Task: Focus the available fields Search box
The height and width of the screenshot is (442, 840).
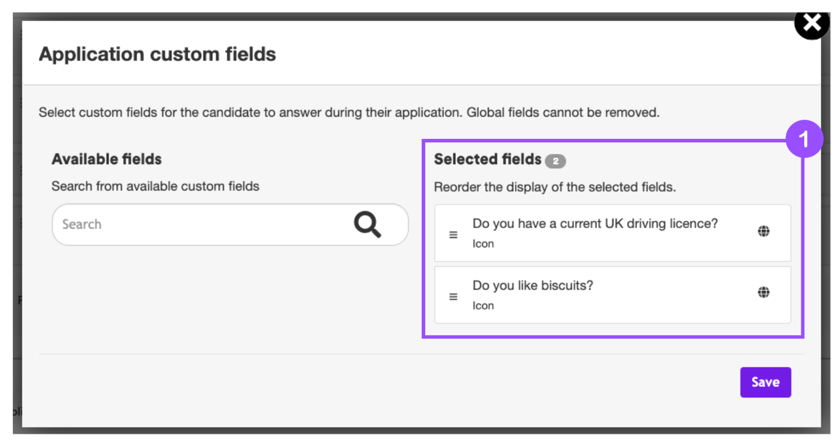Action: tap(200, 225)
